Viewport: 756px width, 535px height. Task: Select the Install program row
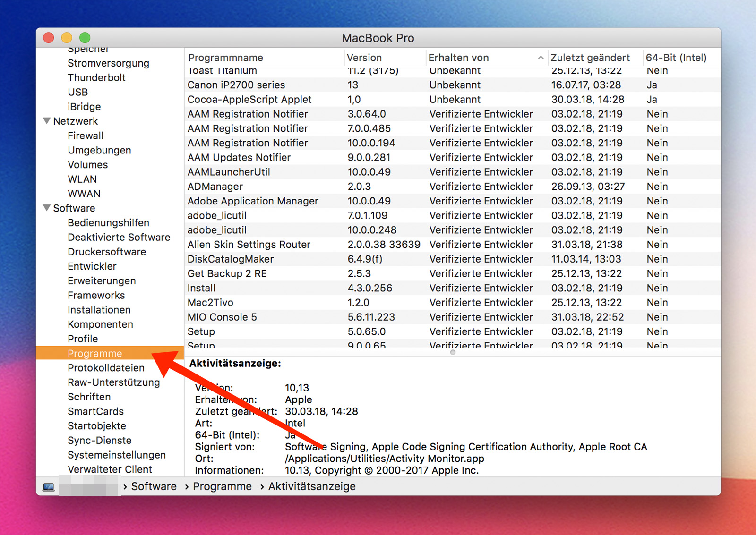(453, 288)
